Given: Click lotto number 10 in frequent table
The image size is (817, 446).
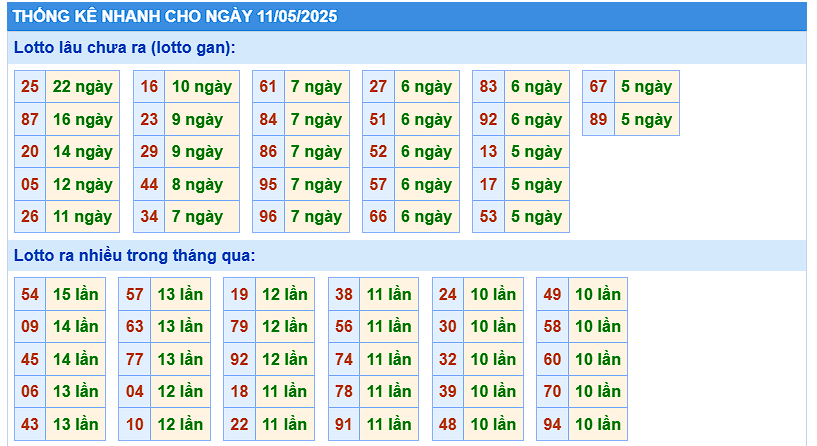Looking at the screenshot, I should pyautogui.click(x=134, y=424).
